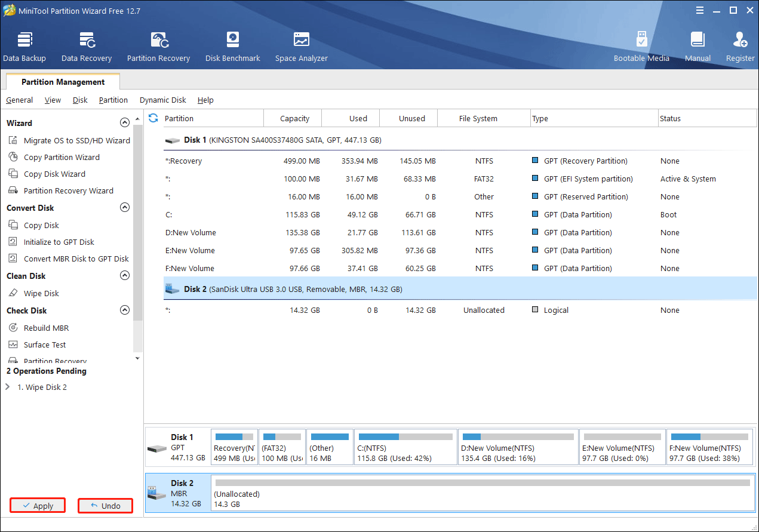
Task: Sort by the Used column header
Action: click(351, 118)
